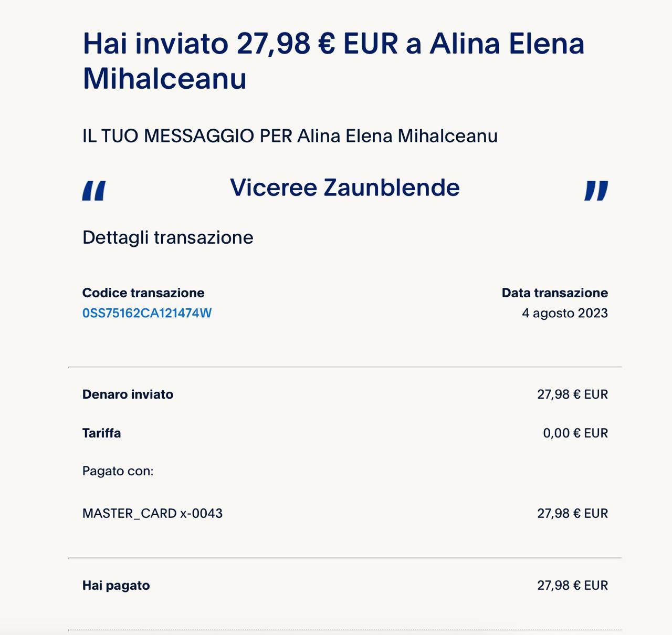Click the Data transazione label

click(x=554, y=293)
